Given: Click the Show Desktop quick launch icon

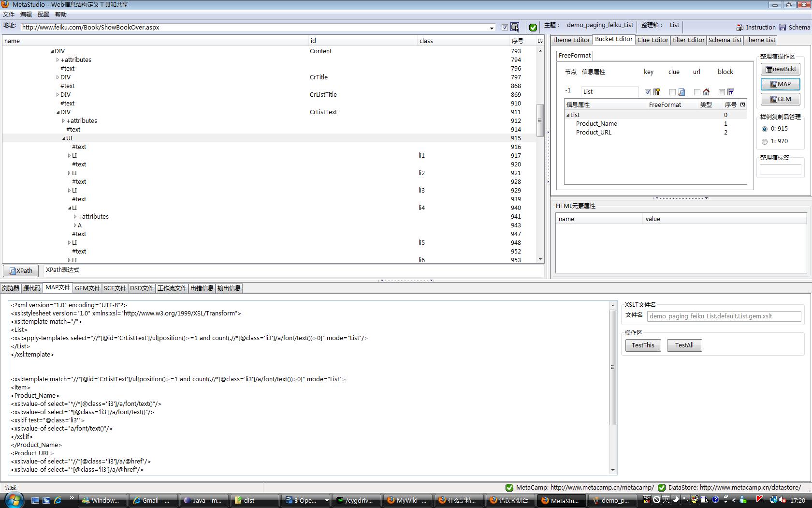Looking at the screenshot, I should click(35, 500).
